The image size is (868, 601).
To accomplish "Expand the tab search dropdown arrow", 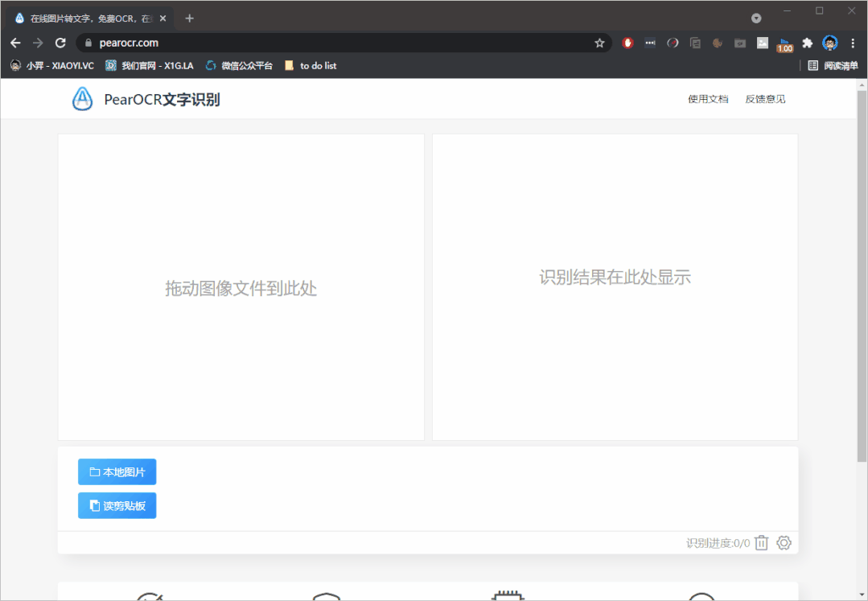I will (756, 18).
